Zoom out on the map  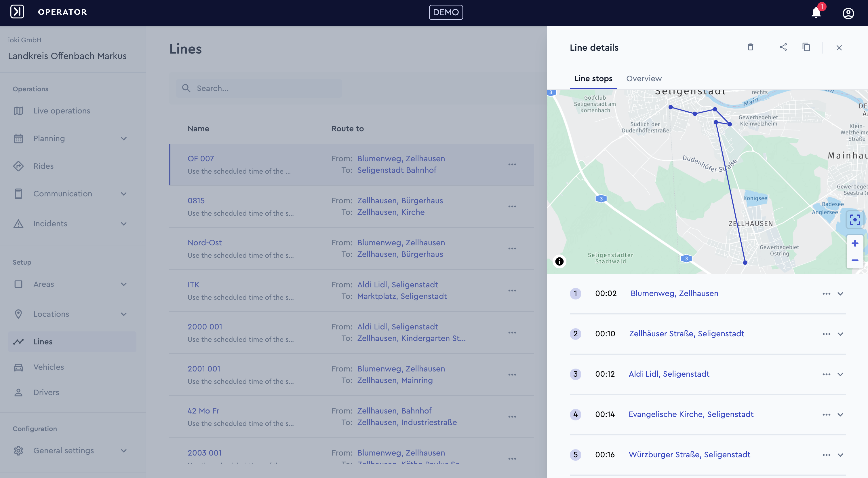coord(854,260)
